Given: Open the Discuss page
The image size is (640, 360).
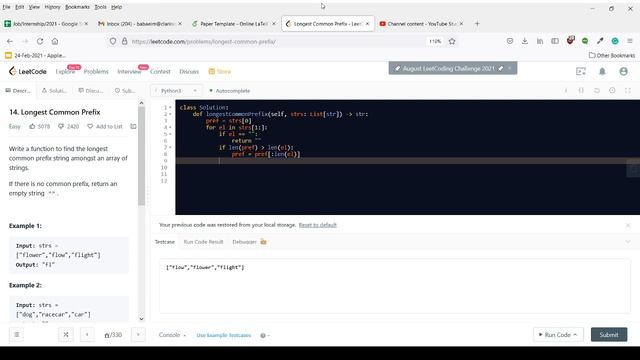Looking at the screenshot, I should coord(189,71).
